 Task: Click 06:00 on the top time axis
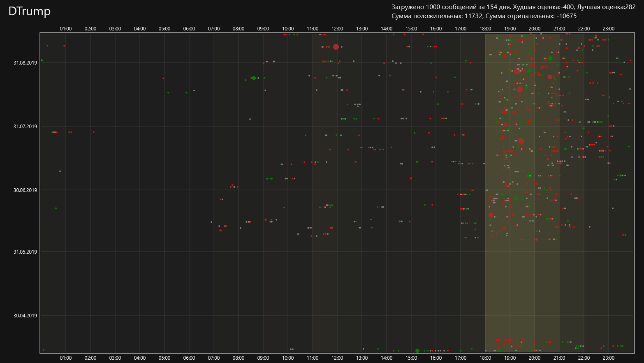click(x=189, y=29)
